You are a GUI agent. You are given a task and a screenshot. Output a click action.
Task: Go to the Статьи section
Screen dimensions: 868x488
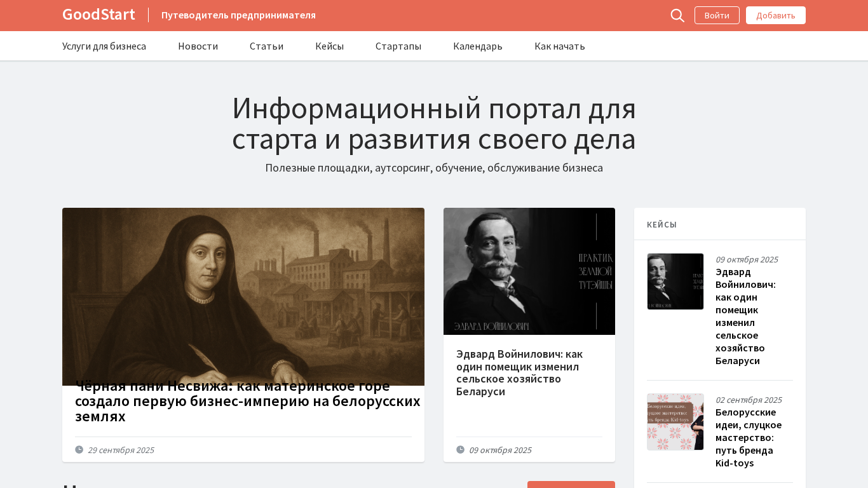pos(266,46)
